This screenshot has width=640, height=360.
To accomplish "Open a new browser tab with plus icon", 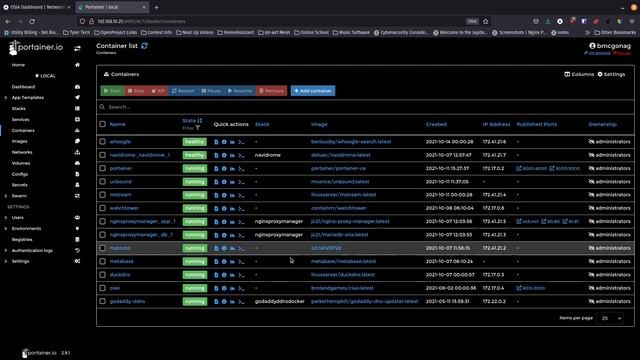I will click(156, 7).
